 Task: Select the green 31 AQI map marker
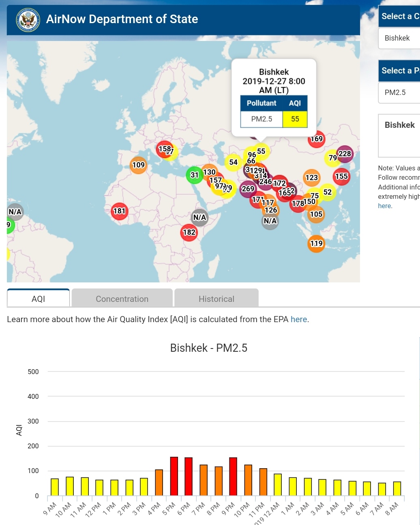point(194,175)
